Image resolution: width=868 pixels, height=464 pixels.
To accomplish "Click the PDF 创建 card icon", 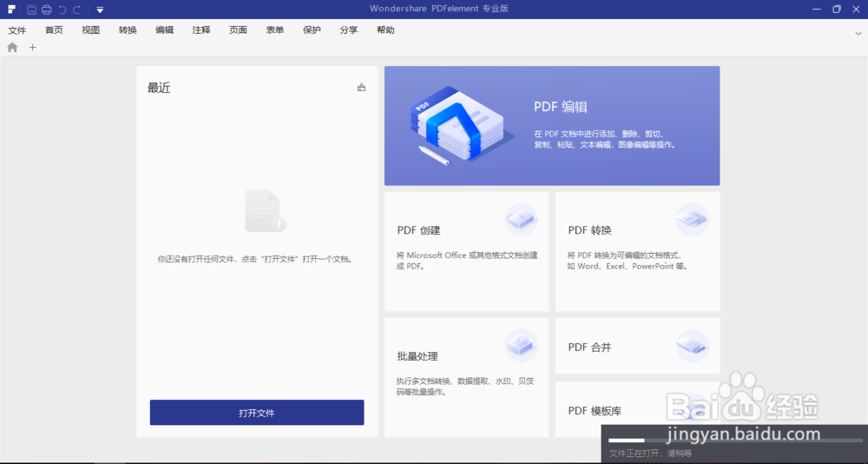I will pyautogui.click(x=522, y=220).
